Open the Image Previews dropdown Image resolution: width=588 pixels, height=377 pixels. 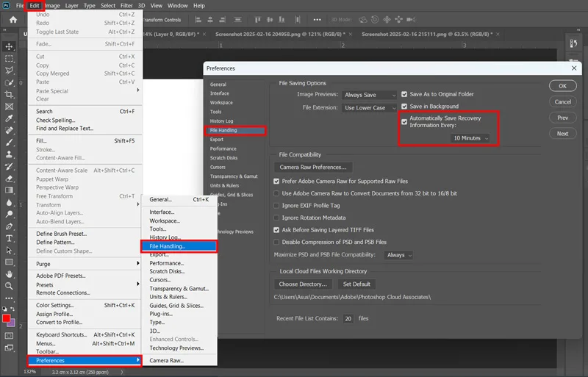(369, 95)
